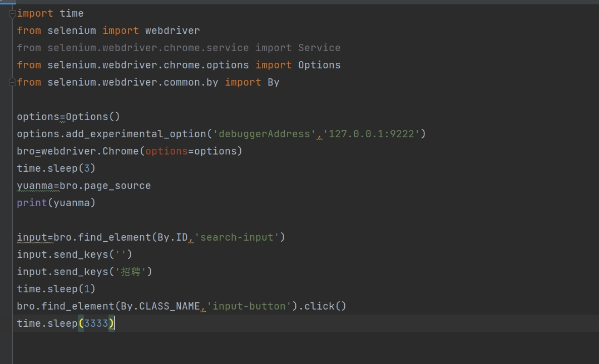
Task: Click the fold end marker beside 'from selenium.webdriver.common.by'
Action: pos(12,82)
